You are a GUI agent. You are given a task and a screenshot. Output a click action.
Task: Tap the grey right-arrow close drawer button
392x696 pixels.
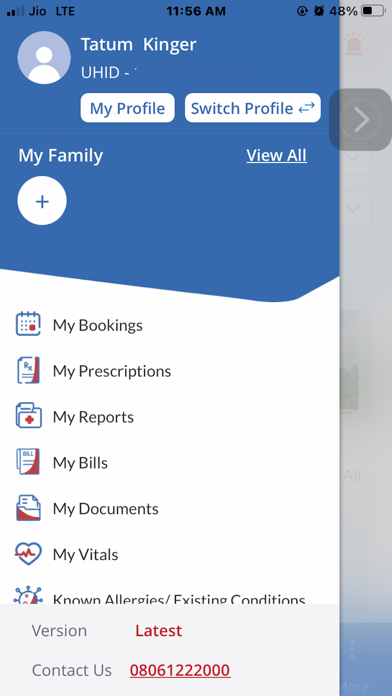click(360, 120)
